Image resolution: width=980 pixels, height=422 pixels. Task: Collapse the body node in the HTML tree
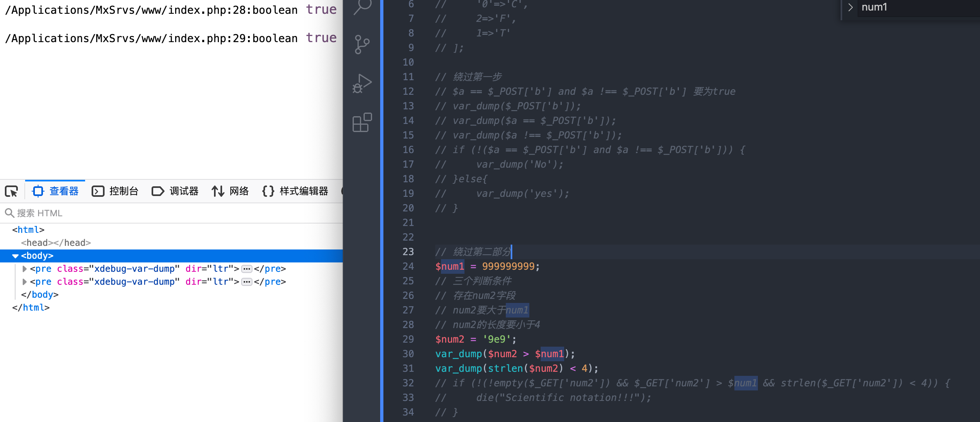[x=15, y=256]
